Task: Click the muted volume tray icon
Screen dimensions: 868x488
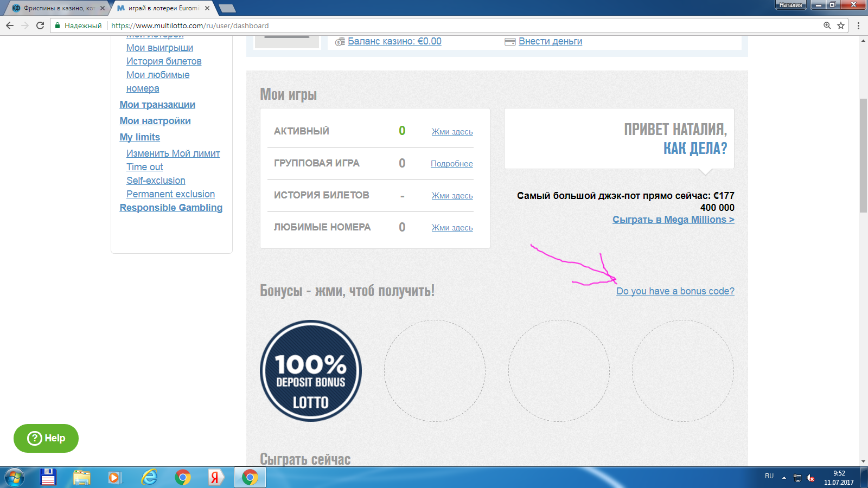Action: [x=810, y=478]
